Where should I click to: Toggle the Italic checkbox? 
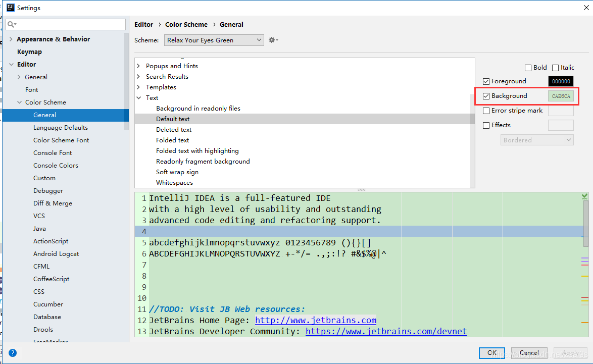(x=555, y=68)
